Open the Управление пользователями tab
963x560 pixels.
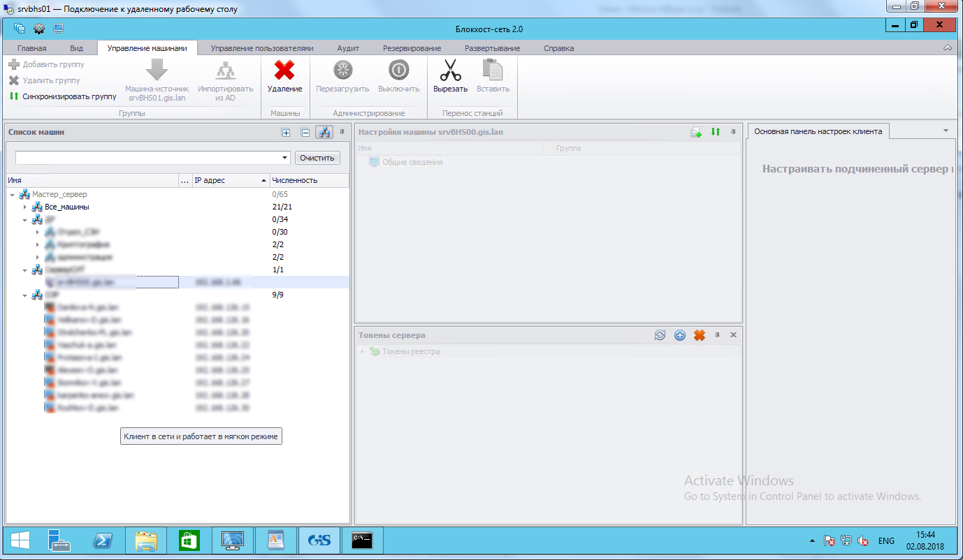point(262,48)
